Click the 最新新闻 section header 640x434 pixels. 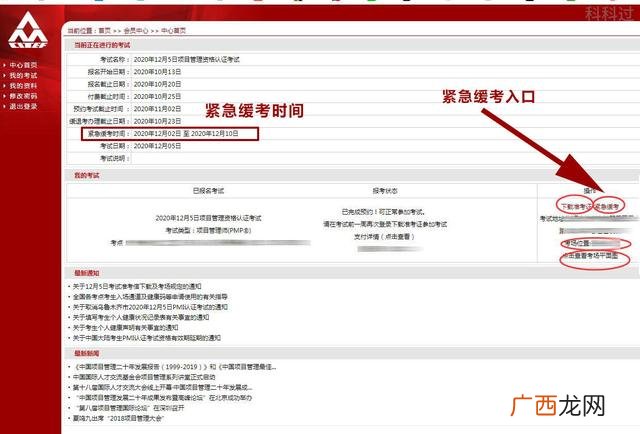coord(87,353)
